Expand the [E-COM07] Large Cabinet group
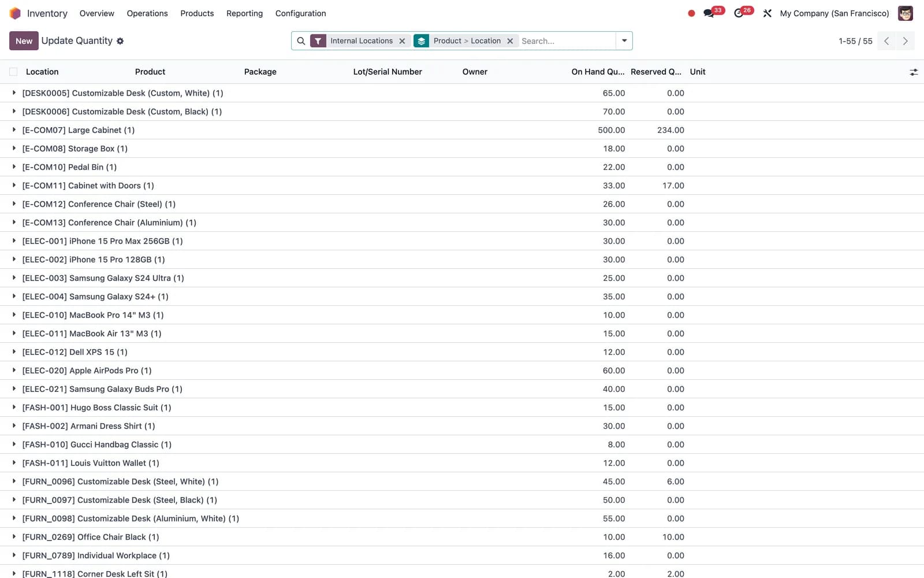924x578 pixels. click(14, 130)
